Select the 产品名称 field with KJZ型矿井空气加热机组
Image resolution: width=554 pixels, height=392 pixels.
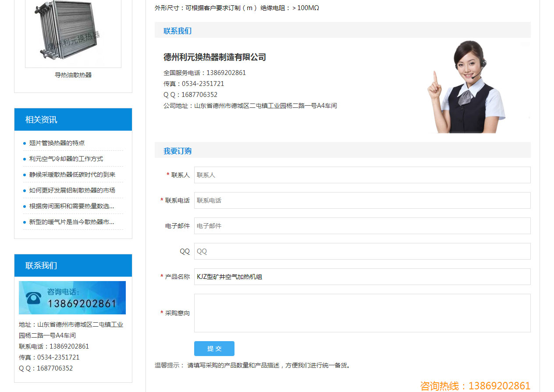click(x=362, y=277)
